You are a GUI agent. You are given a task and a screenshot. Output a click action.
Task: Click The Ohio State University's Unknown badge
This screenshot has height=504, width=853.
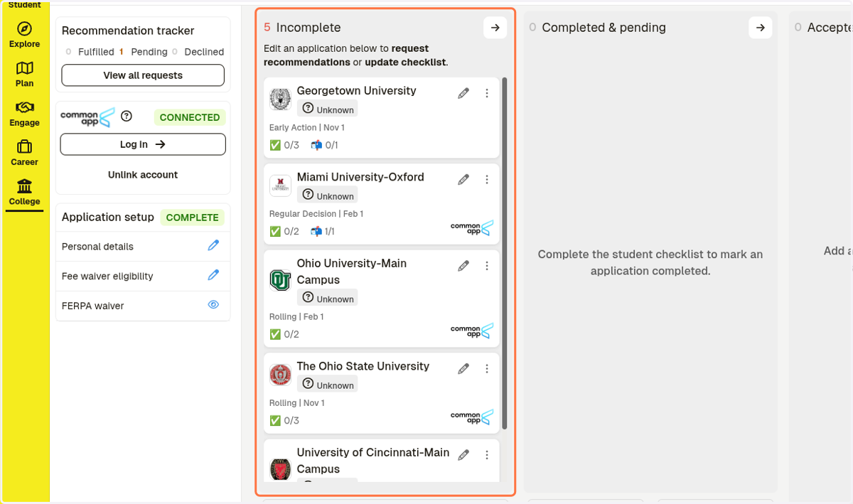click(328, 385)
